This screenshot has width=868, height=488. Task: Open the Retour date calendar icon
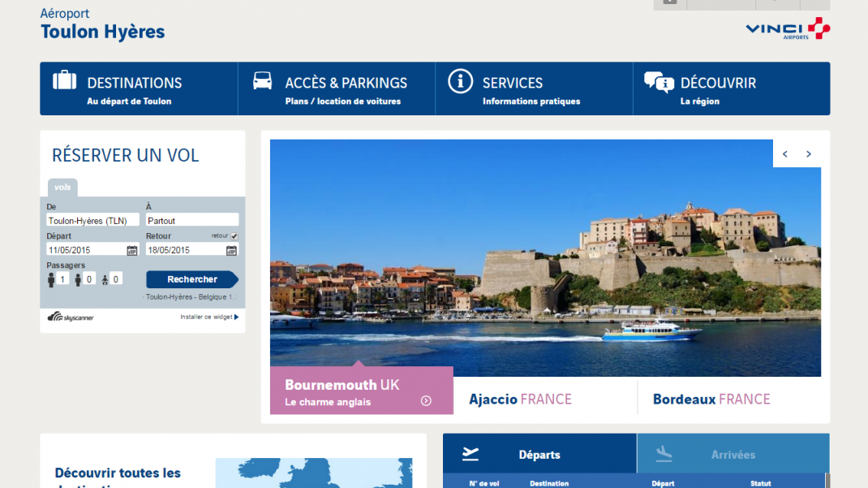coord(231,250)
